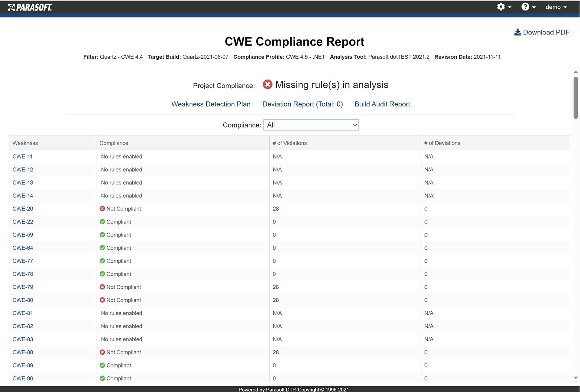Screen dimensions: 580x392
Task: Open the Weakness Detection Plan
Action: (211, 104)
